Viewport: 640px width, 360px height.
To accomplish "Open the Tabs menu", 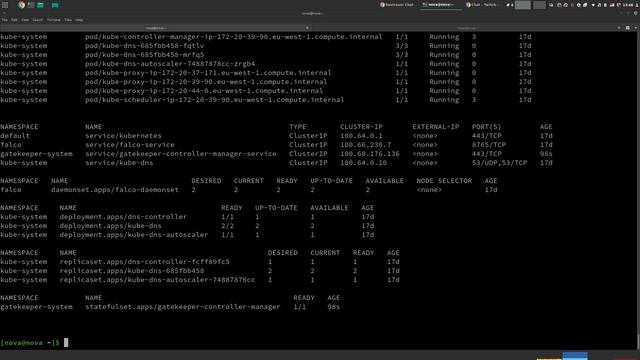I will tap(68, 20).
